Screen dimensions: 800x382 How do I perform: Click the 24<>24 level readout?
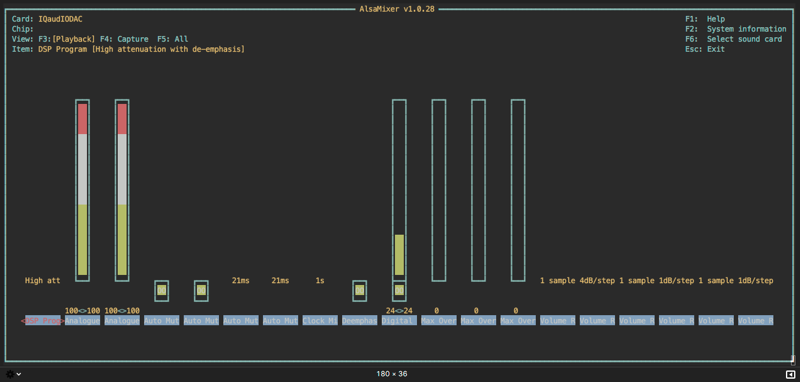399,311
